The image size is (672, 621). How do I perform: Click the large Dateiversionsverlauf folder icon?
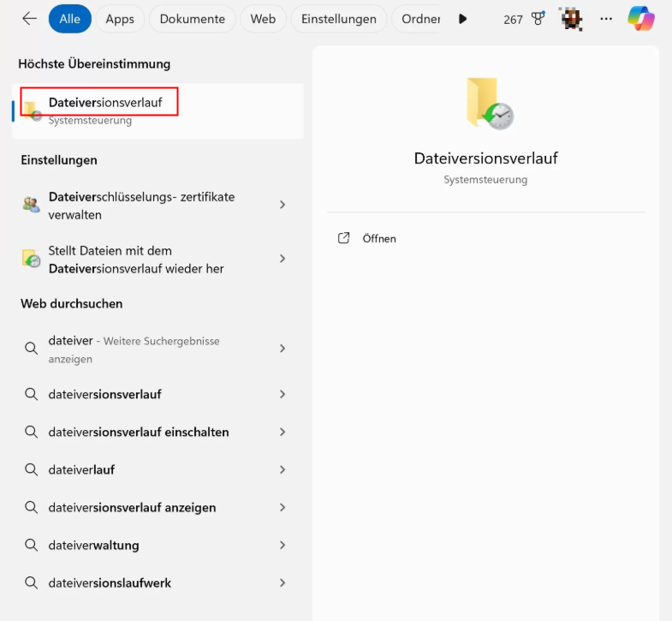489,104
